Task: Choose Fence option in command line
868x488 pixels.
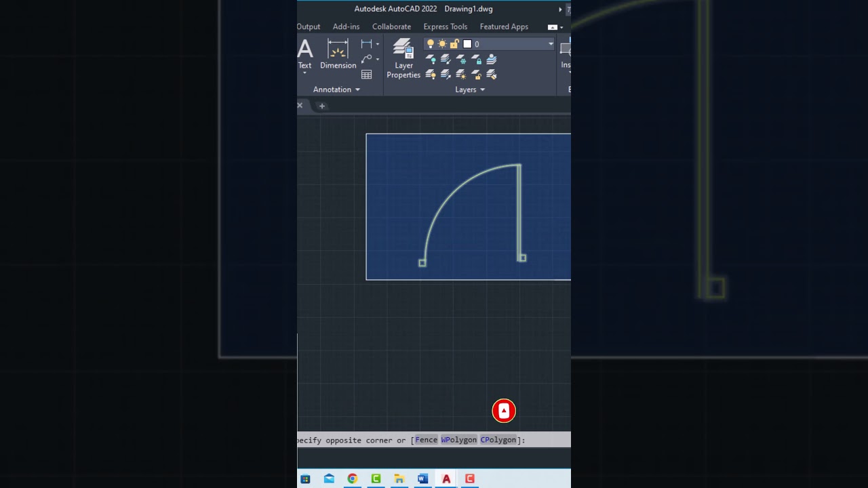Action: click(x=427, y=440)
